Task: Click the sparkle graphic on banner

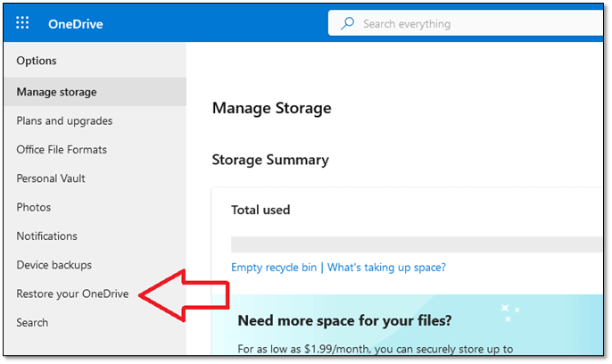Action: pyautogui.click(x=510, y=312)
